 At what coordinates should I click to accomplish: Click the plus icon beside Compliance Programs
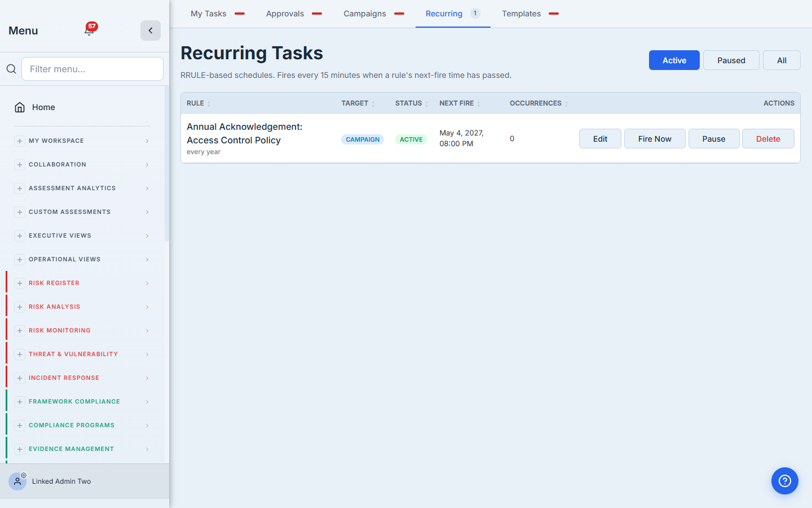tap(20, 426)
